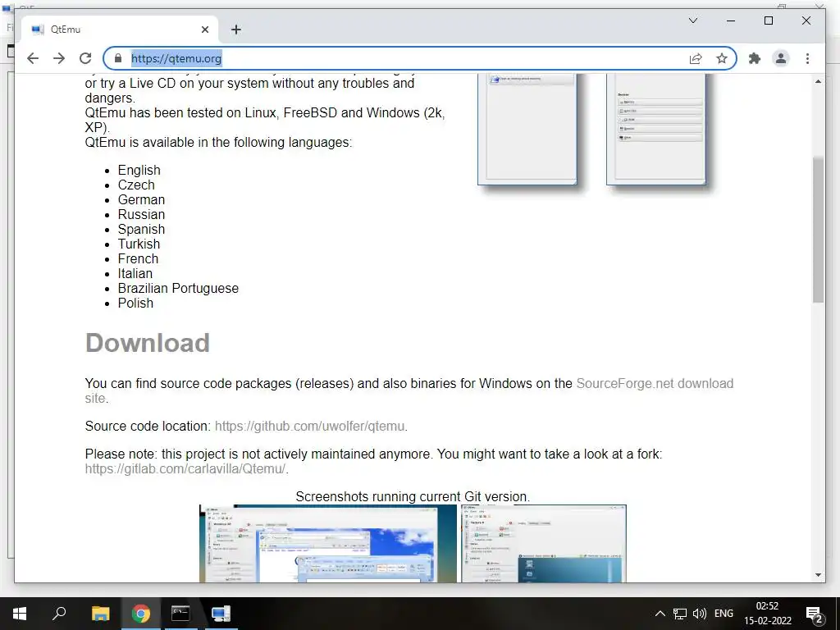Image resolution: width=840 pixels, height=630 pixels.
Task: Close the QtEmu tab
Action: (x=204, y=30)
